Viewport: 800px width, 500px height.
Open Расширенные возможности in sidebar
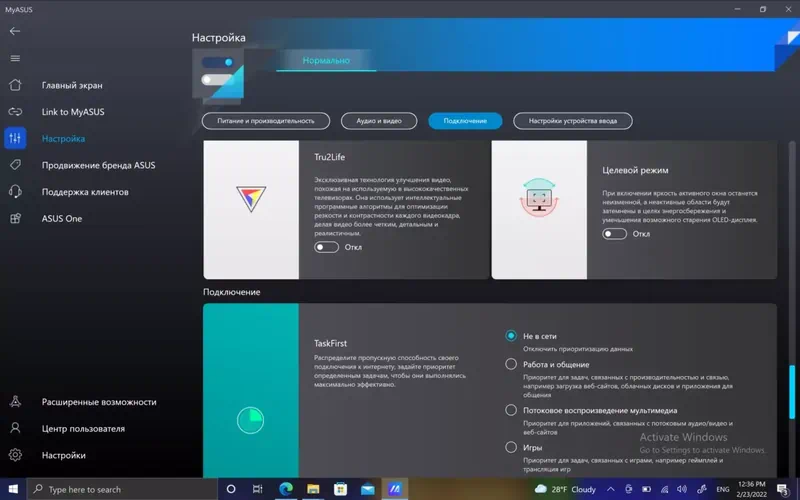pyautogui.click(x=99, y=402)
